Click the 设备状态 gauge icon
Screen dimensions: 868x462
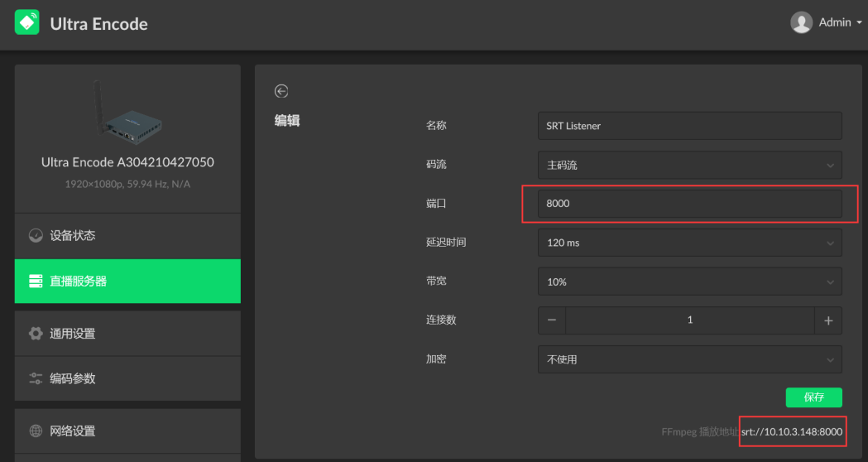(36, 235)
